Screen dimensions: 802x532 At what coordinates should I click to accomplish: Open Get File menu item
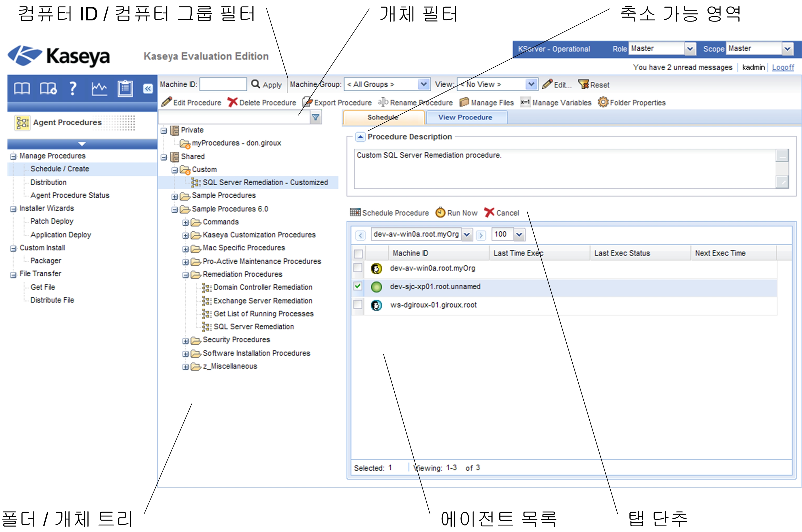click(43, 287)
